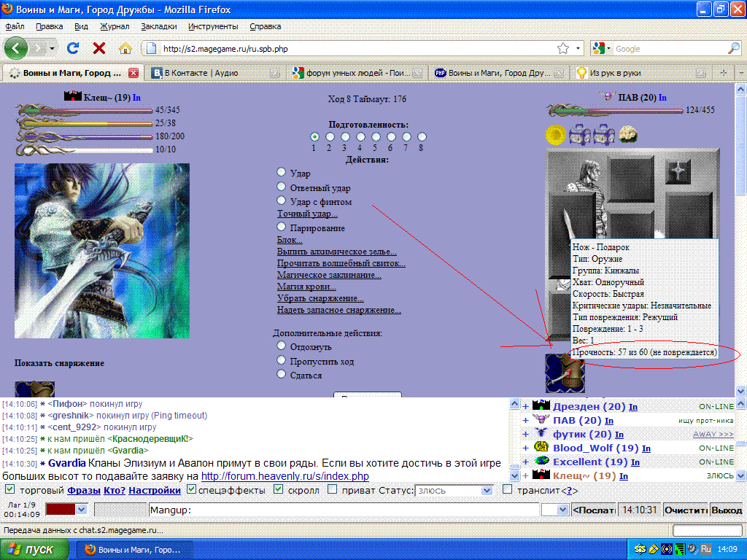
Task: Toggle the спецэффекты checkbox
Action: click(x=192, y=489)
